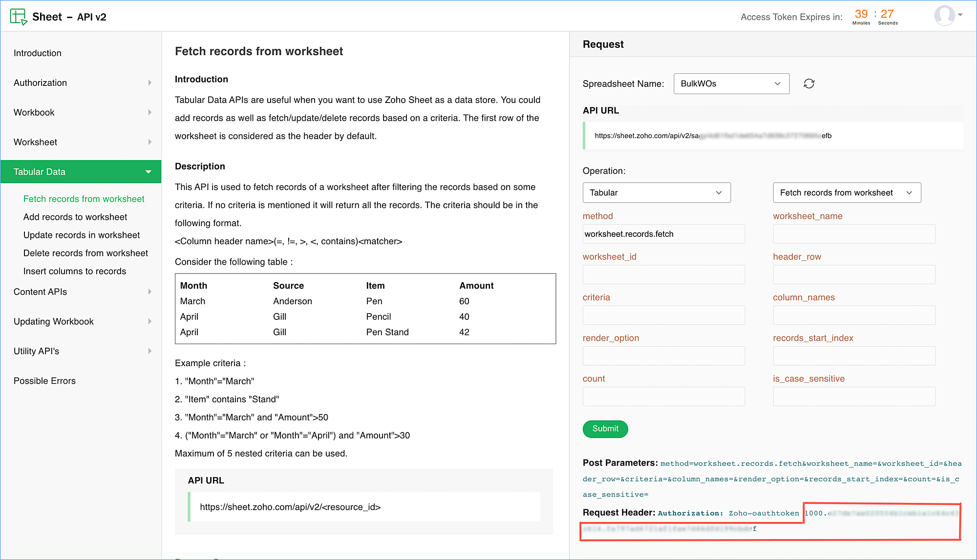Expand Content APIs section arrow
977x560 pixels.
pyautogui.click(x=149, y=292)
